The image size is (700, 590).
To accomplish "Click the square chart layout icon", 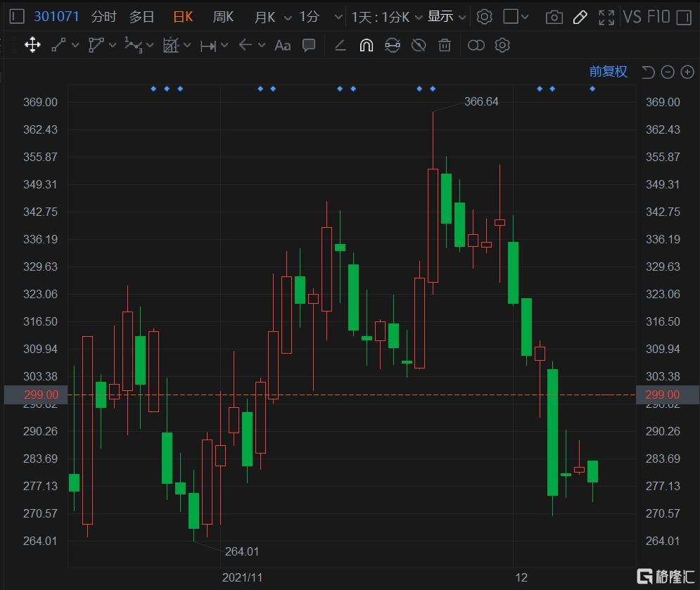I will [511, 17].
